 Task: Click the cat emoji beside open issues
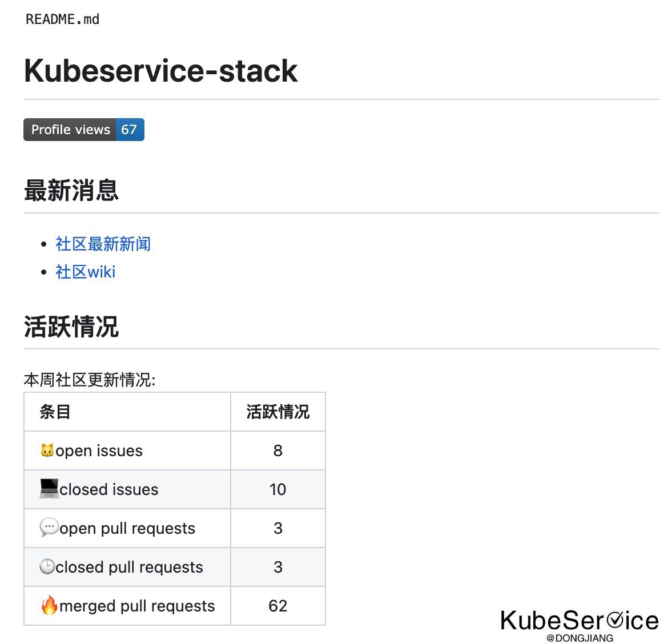[x=47, y=450]
